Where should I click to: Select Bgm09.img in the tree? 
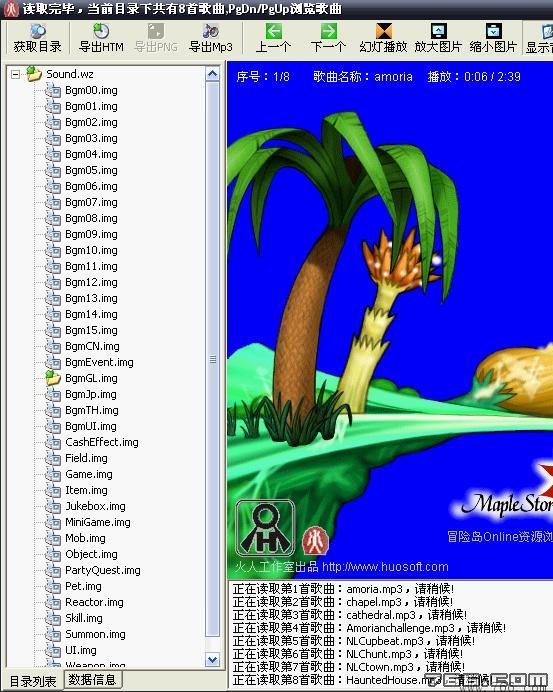[x=91, y=234]
